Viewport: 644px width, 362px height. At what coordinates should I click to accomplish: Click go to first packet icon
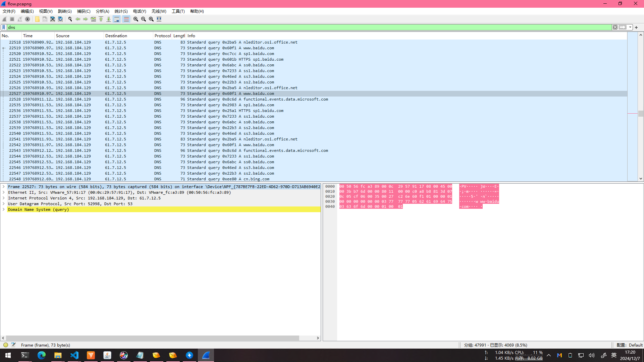point(101,19)
